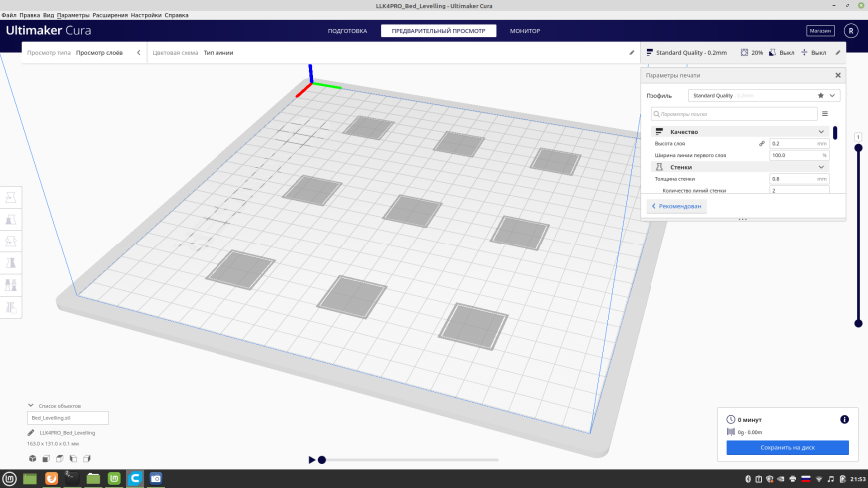This screenshot has width=868, height=488.
Task: Click the Параметры поиска search field
Action: coord(734,114)
